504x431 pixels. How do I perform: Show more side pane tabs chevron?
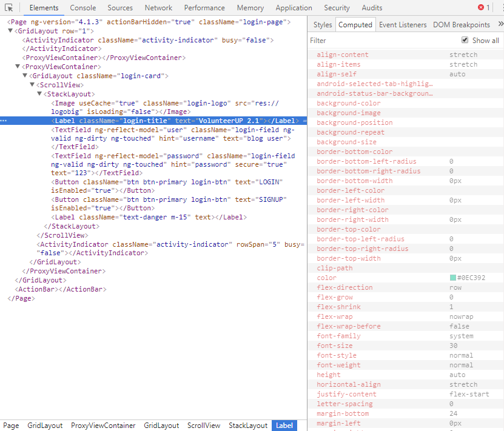(500, 24)
